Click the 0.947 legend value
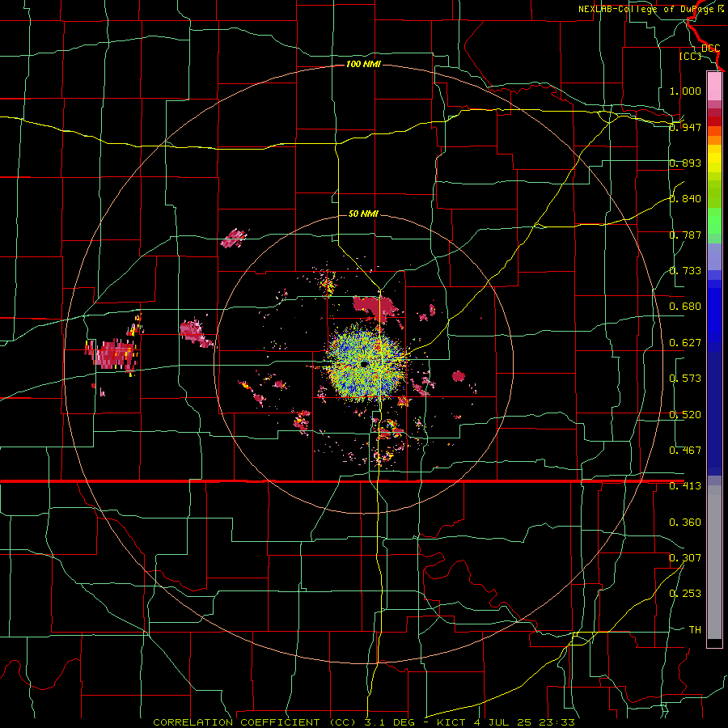The image size is (728, 728). [x=685, y=127]
